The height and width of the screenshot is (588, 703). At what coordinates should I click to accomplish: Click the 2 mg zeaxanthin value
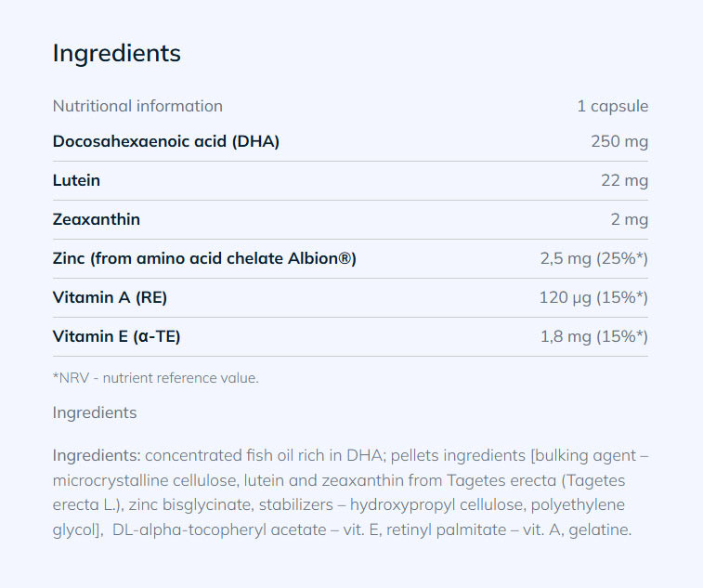(x=629, y=219)
